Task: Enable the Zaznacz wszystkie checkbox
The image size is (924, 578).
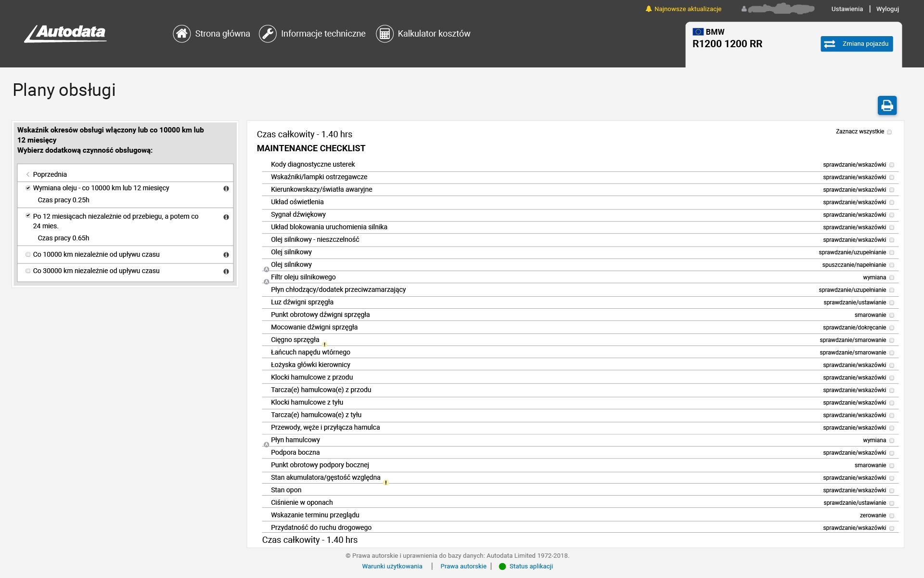Action: tap(889, 131)
